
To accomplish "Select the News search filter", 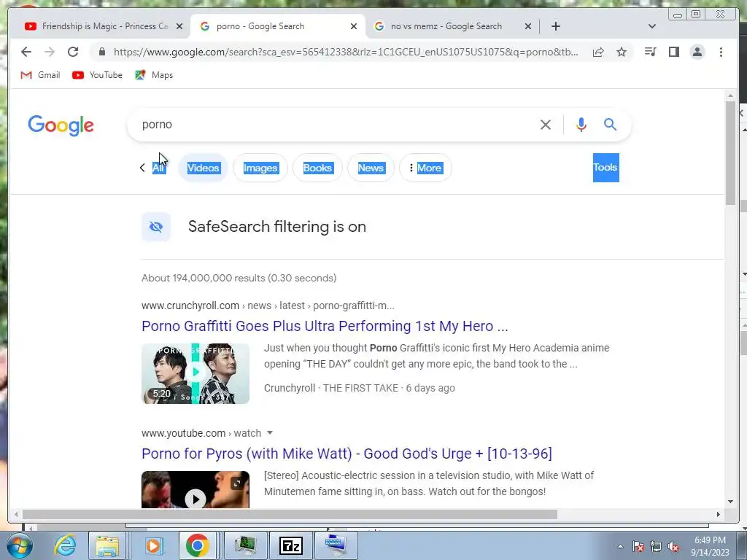I will tap(371, 168).
